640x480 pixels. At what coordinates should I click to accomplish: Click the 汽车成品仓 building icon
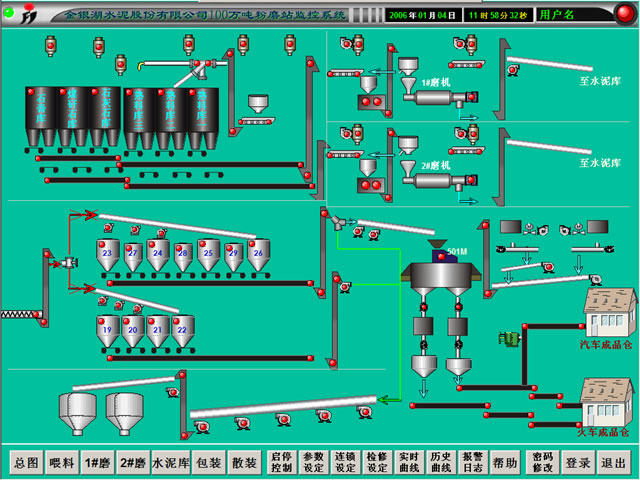[x=611, y=314]
